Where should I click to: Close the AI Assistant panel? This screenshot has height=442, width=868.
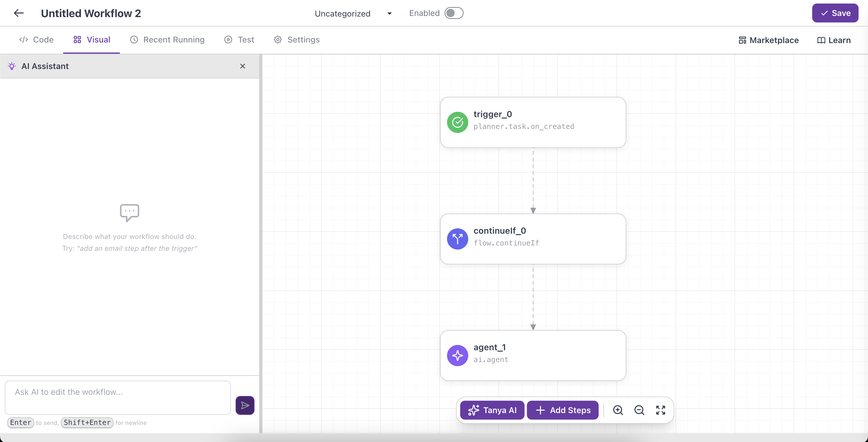click(243, 66)
